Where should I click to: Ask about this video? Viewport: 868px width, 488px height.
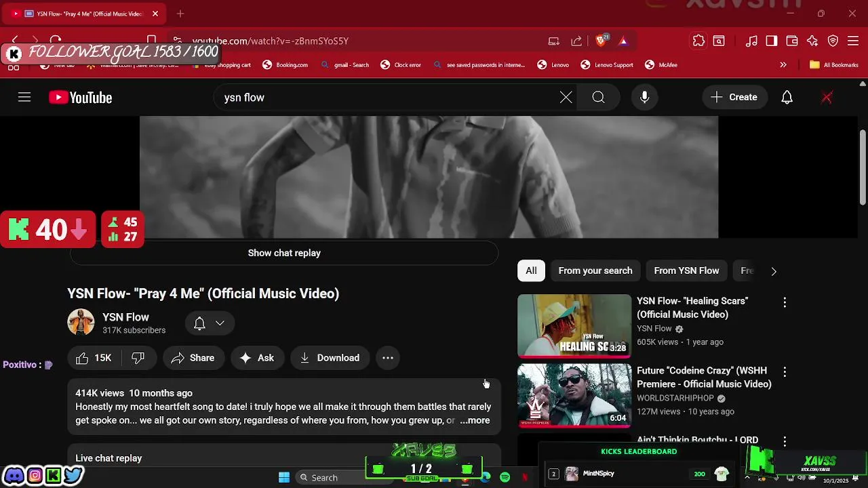[x=257, y=358]
